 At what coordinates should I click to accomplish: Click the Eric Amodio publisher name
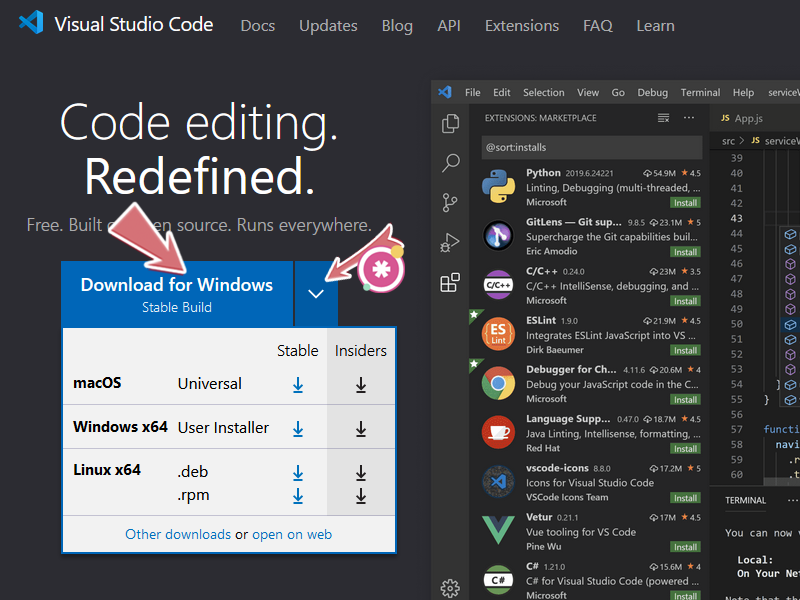(x=552, y=251)
